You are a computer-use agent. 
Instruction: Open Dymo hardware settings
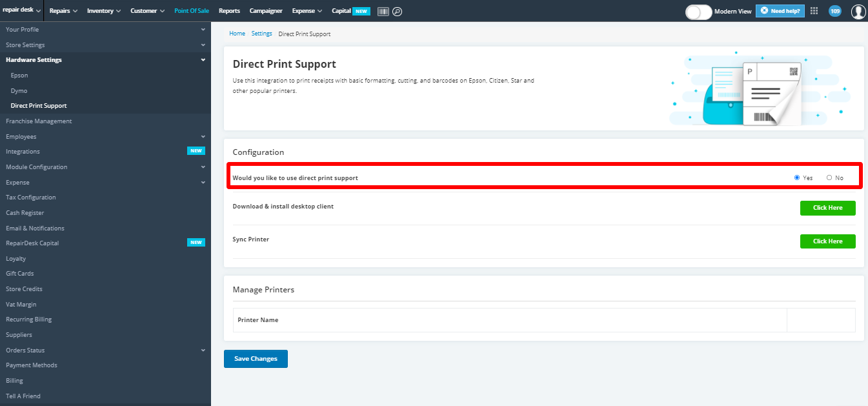pyautogui.click(x=19, y=91)
